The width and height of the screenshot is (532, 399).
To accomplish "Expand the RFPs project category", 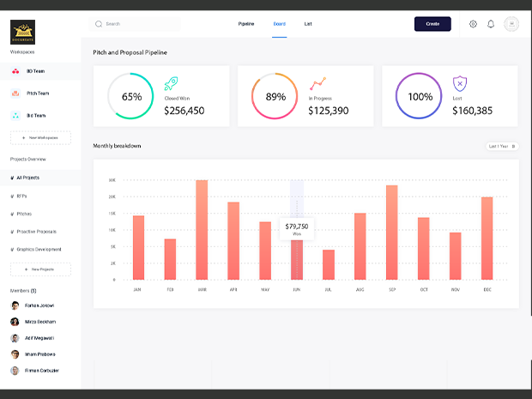I will point(21,196).
